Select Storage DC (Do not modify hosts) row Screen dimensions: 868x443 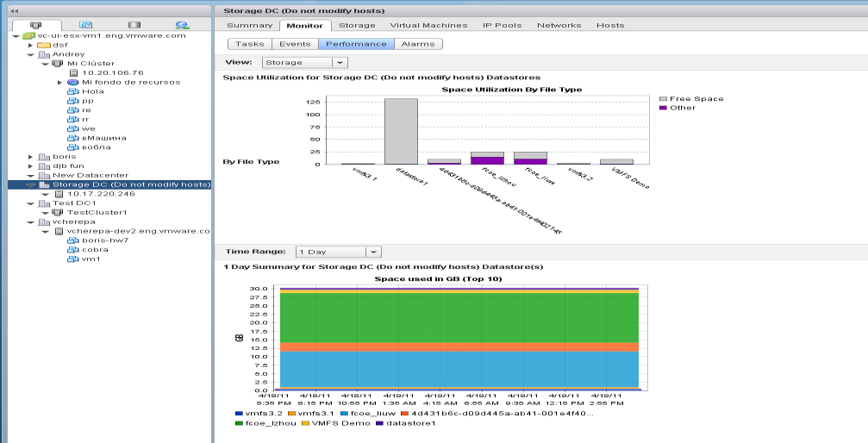(x=109, y=184)
